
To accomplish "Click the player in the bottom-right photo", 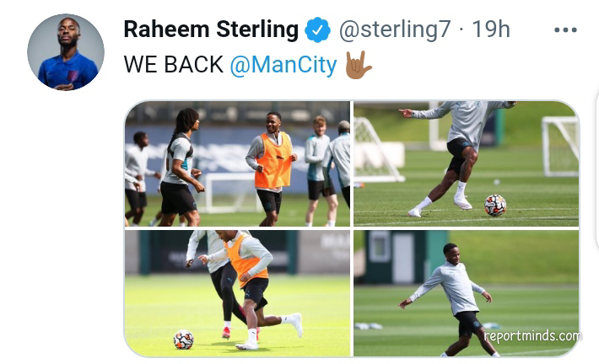I will coord(455,299).
